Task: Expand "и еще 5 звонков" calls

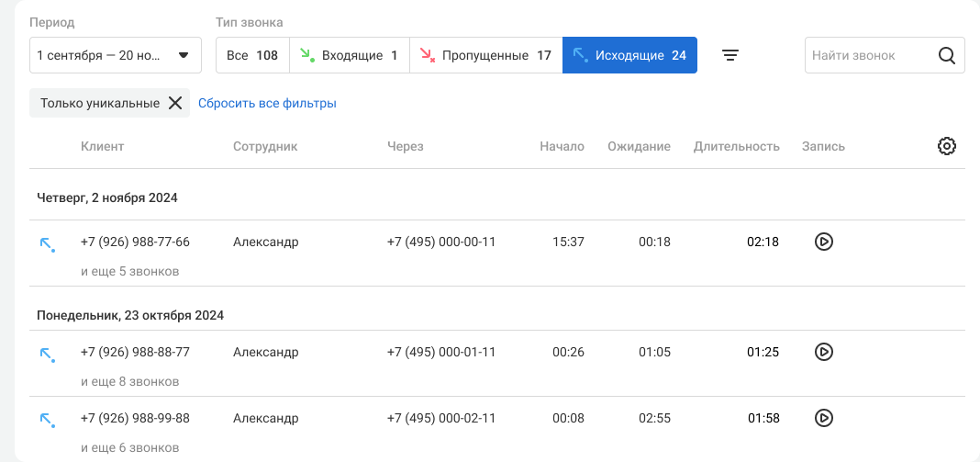Action: tap(129, 271)
